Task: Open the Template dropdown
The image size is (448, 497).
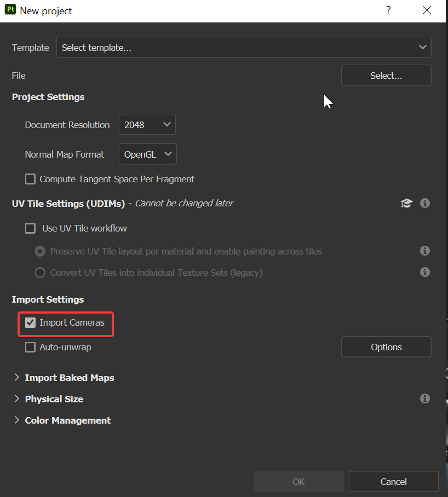Action: click(x=244, y=47)
